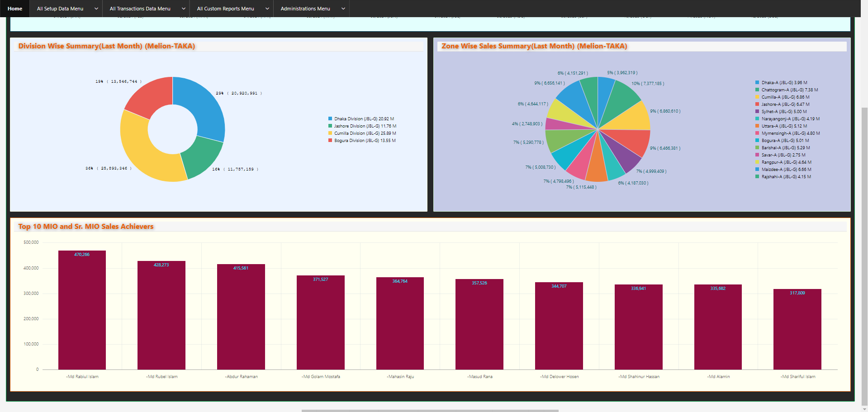The height and width of the screenshot is (412, 868).
Task: Click Zone Wise Sales Summary(Last Month) heading
Action: tap(534, 46)
